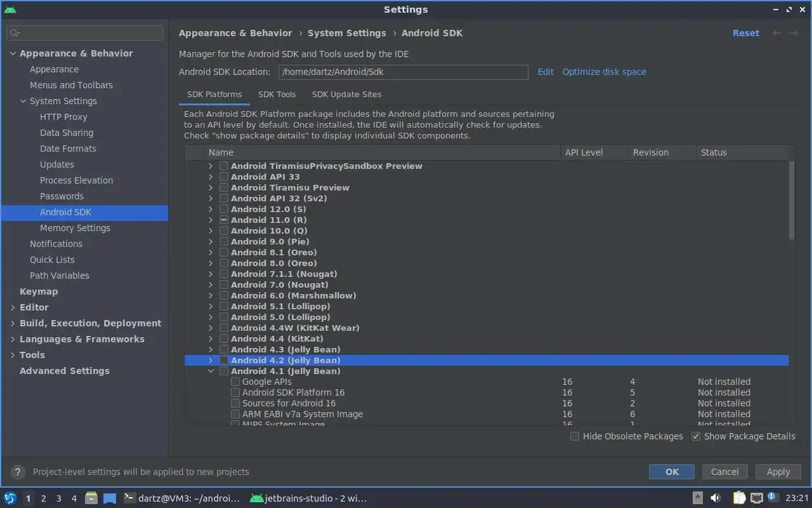
Task: Click the SDK platforms list vertical scrollbar
Action: (792, 200)
